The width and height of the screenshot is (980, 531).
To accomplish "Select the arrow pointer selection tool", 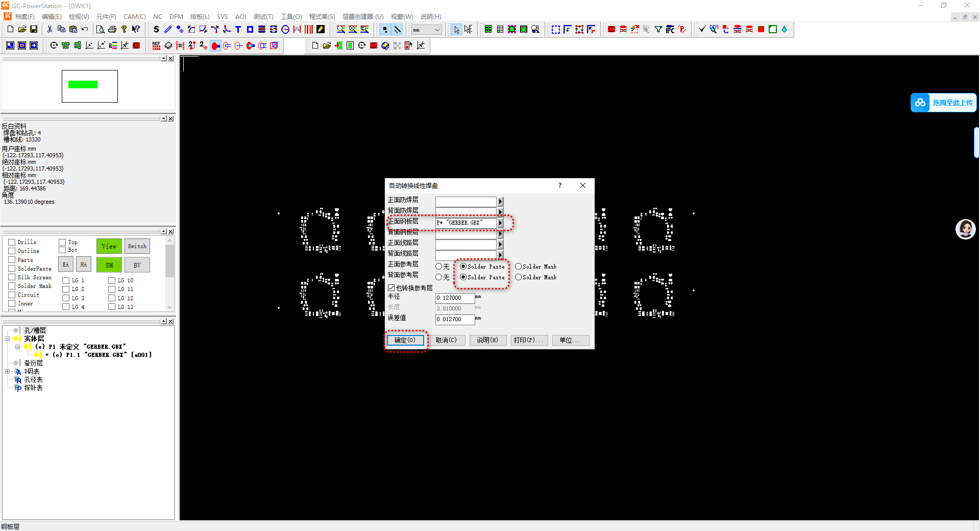I will (x=456, y=29).
